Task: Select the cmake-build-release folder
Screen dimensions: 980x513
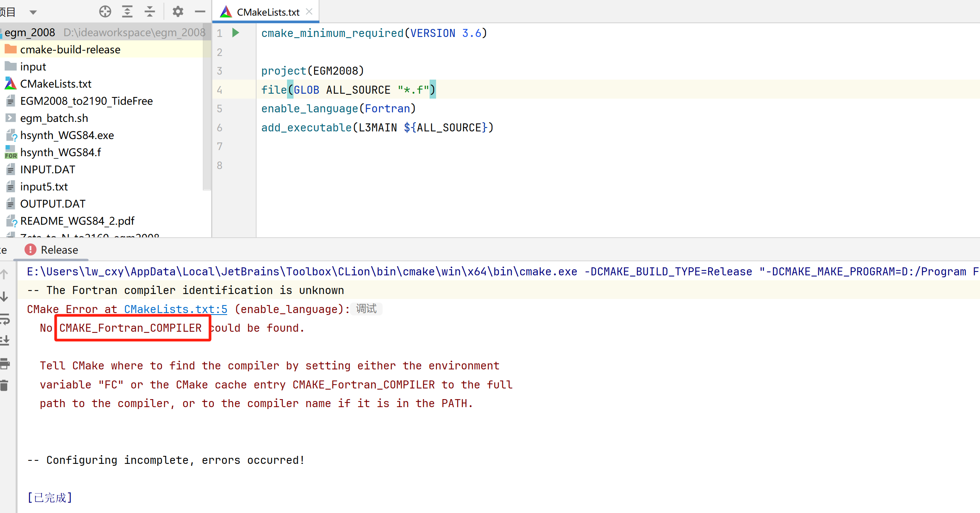Action: 70,50
